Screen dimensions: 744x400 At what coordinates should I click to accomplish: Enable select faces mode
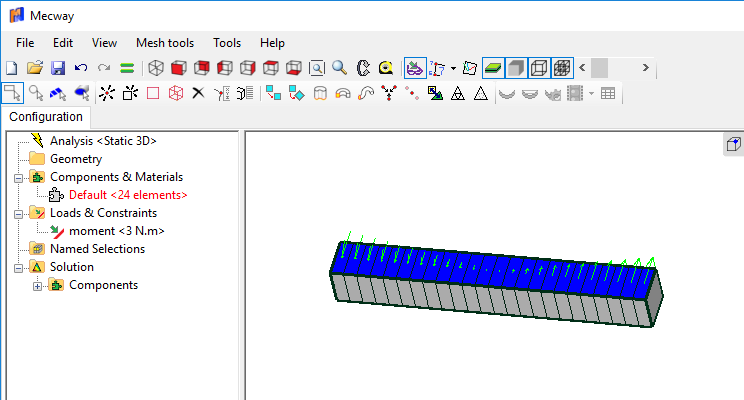[x=58, y=93]
